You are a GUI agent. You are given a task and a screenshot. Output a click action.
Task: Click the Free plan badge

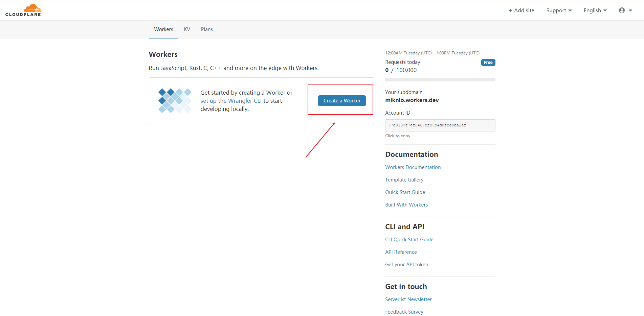[488, 63]
